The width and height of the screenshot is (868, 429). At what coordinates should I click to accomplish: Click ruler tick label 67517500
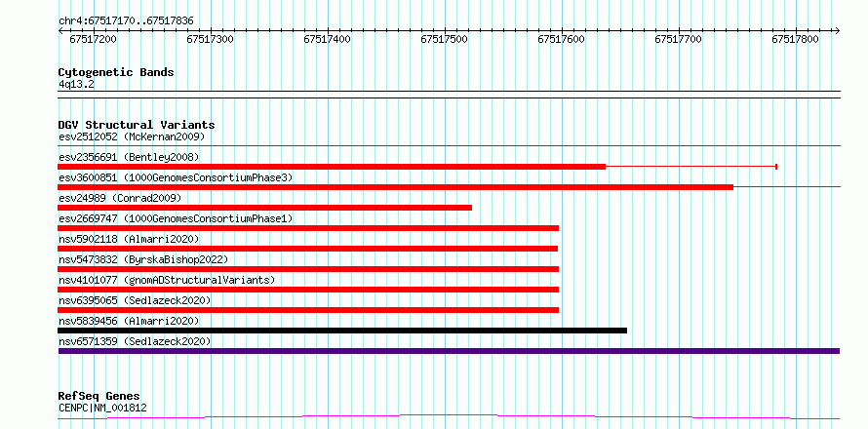[x=445, y=39]
